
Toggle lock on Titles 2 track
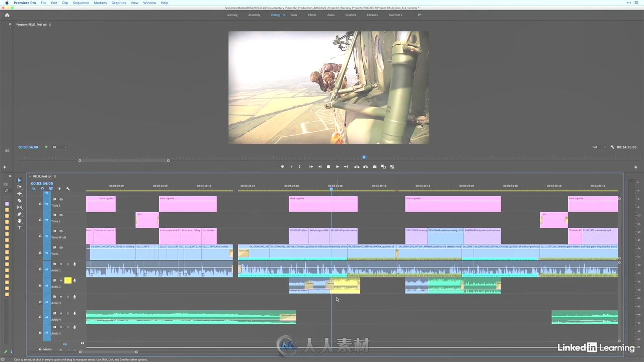pyautogui.click(x=40, y=204)
